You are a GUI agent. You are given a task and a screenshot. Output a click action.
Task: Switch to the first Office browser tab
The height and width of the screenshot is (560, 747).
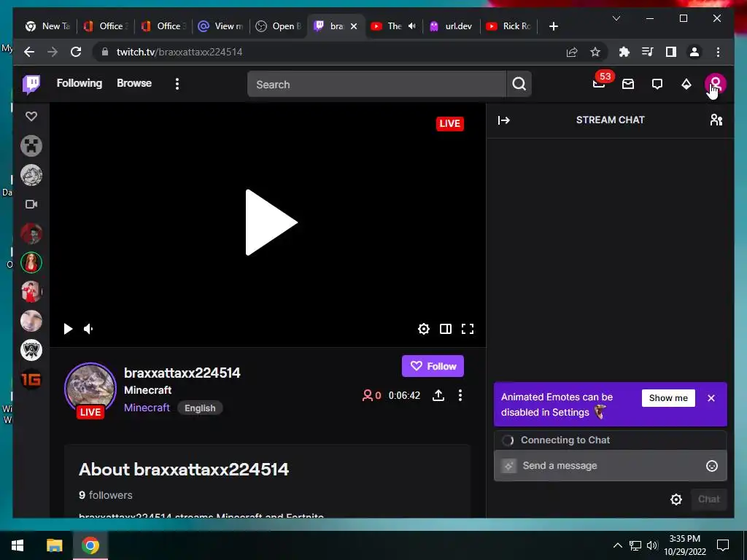coord(105,26)
